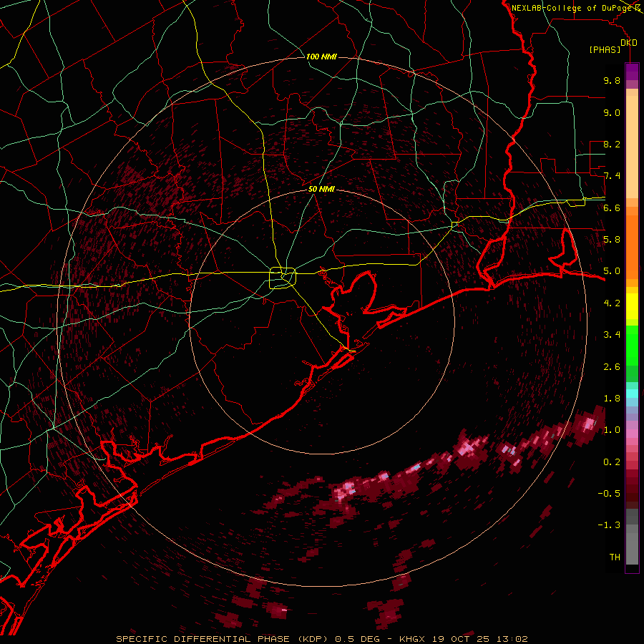Select the 1.8 value on the color scale
Image resolution: width=644 pixels, height=644 pixels.
pos(612,399)
